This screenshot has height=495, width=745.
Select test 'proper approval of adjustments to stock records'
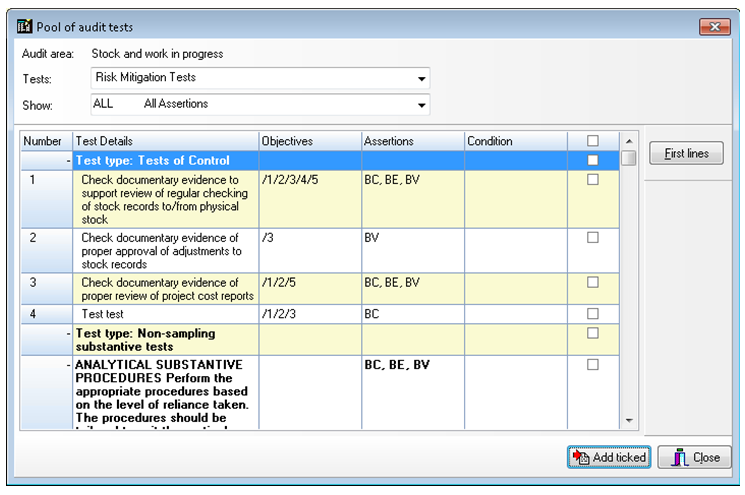click(165, 251)
